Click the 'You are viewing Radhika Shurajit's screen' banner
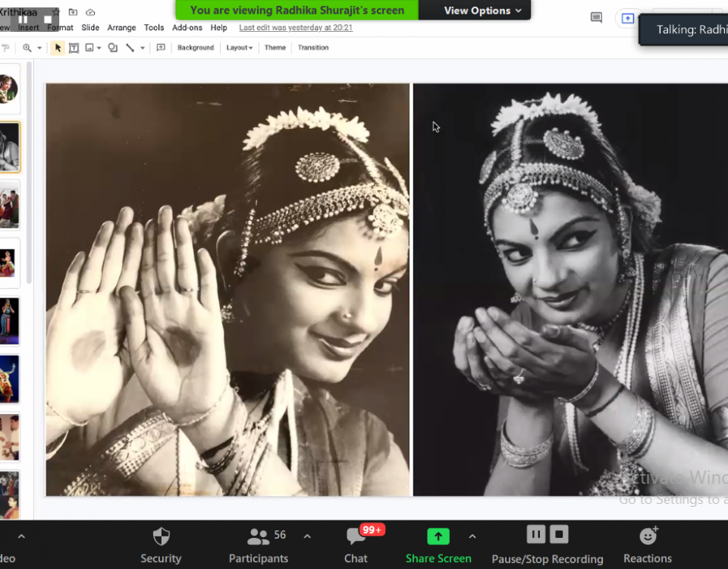 (297, 10)
